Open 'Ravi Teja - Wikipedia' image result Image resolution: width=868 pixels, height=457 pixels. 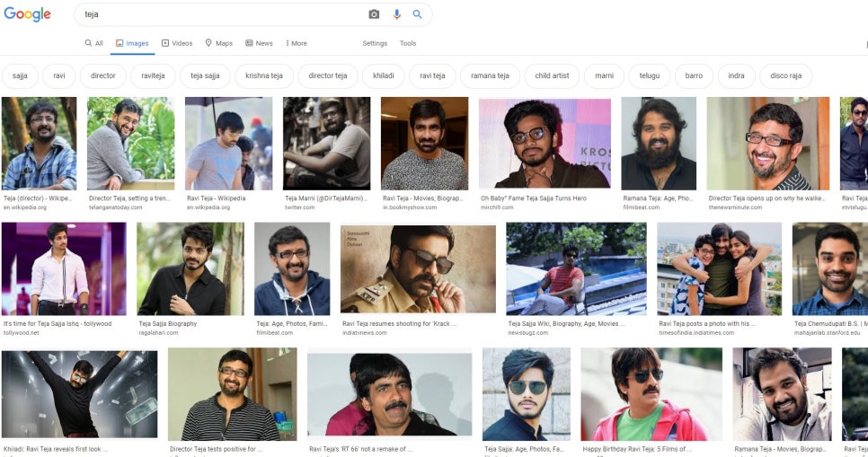click(228, 144)
